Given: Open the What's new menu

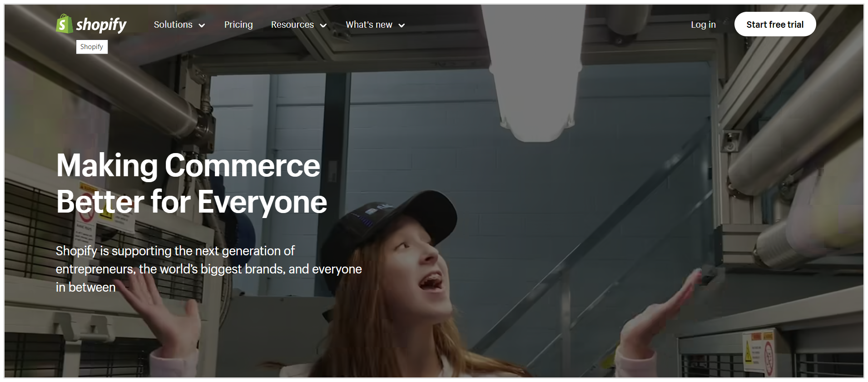Looking at the screenshot, I should pyautogui.click(x=369, y=25).
